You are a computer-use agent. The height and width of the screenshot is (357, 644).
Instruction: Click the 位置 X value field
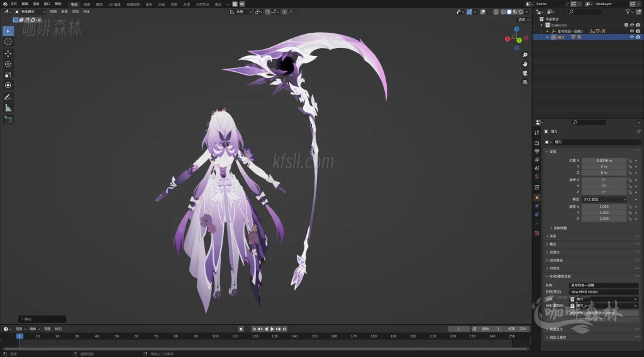pyautogui.click(x=604, y=161)
